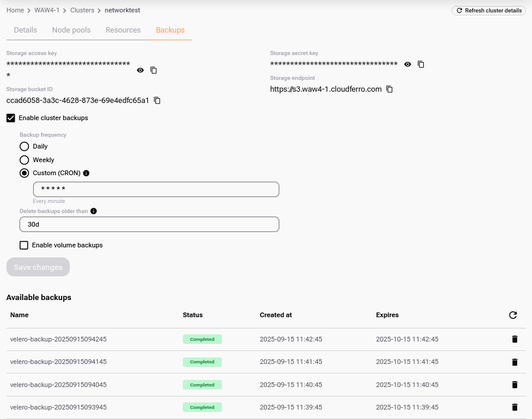Copy the storage bucket ID
Screen dimensions: 532x419
tap(157, 101)
